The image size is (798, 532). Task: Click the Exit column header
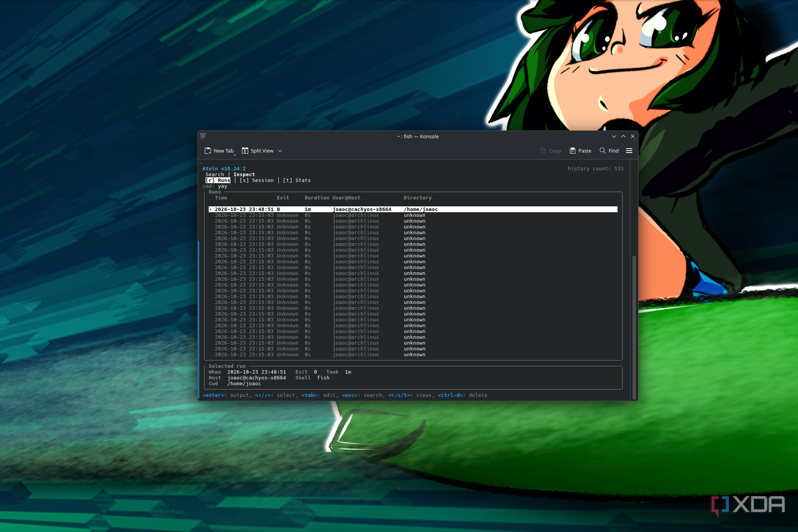pos(283,198)
